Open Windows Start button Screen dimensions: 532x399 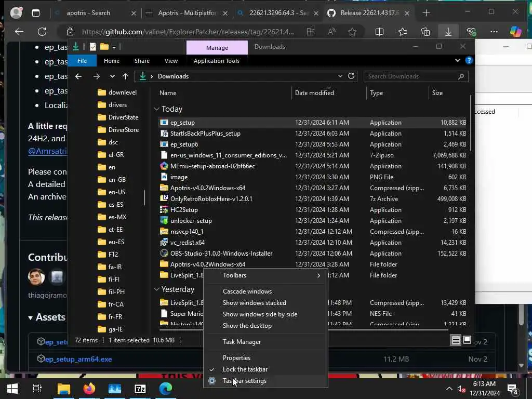(12, 389)
